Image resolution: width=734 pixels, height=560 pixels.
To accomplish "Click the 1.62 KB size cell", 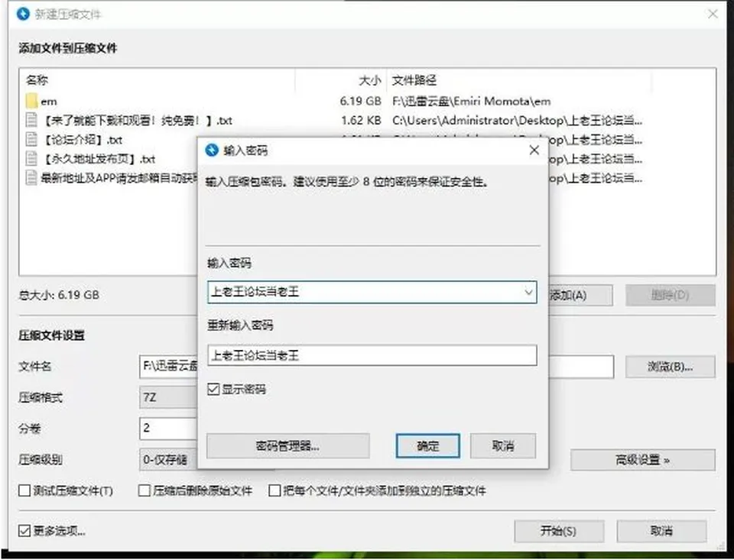I will pos(361,120).
